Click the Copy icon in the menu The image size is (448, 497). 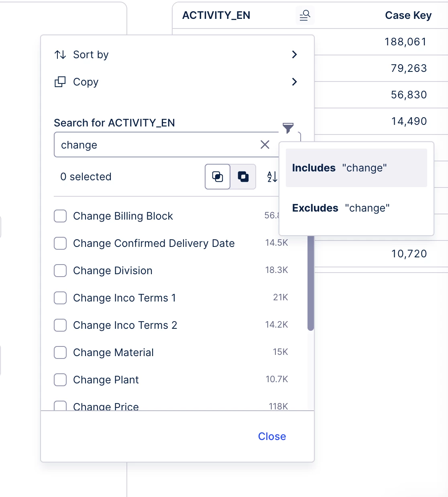coord(60,82)
